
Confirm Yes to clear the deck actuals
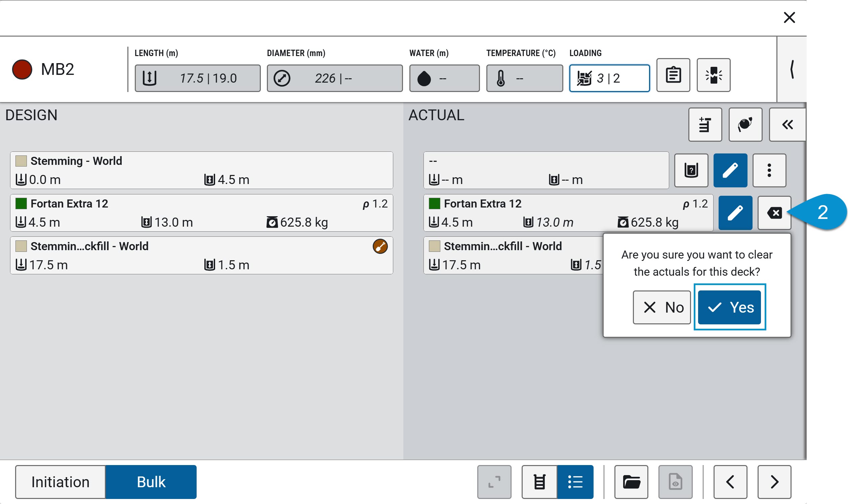point(729,307)
